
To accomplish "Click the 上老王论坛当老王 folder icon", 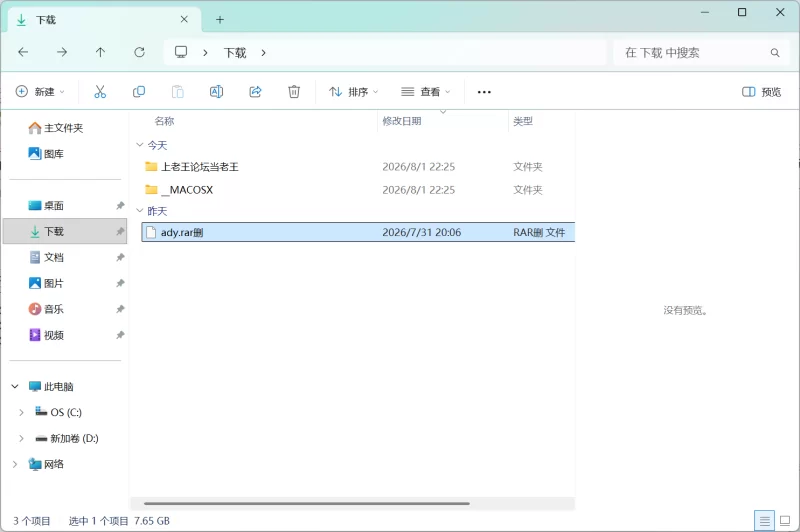I will pyautogui.click(x=151, y=166).
